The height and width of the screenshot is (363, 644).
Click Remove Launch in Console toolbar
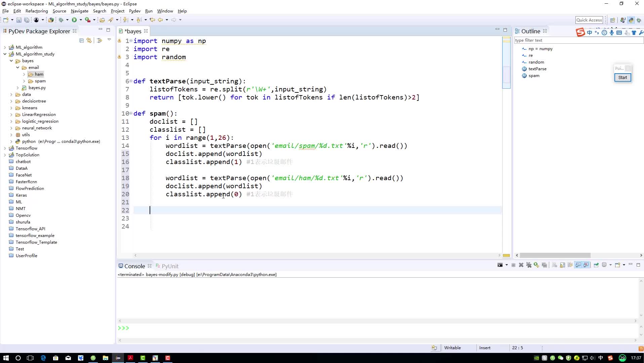pyautogui.click(x=521, y=265)
